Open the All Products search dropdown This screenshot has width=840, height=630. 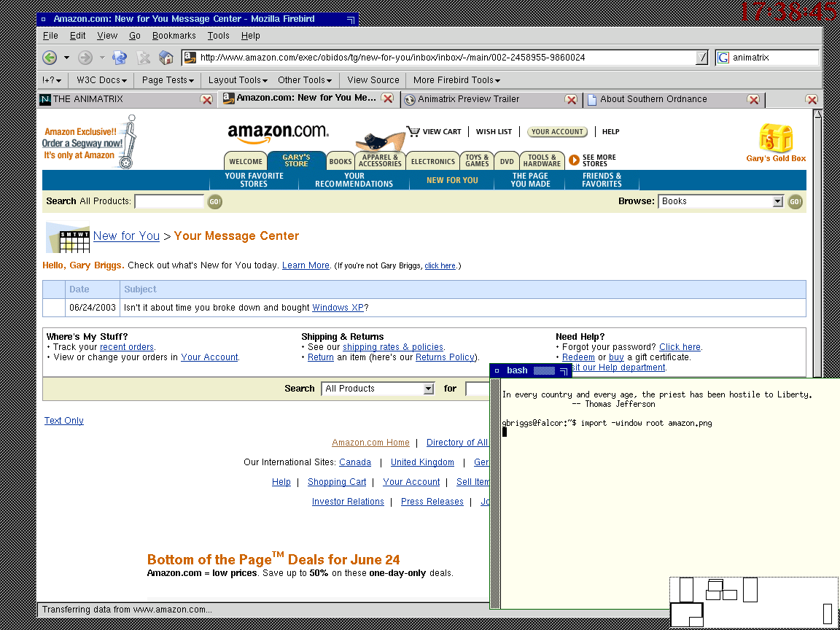tap(378, 389)
